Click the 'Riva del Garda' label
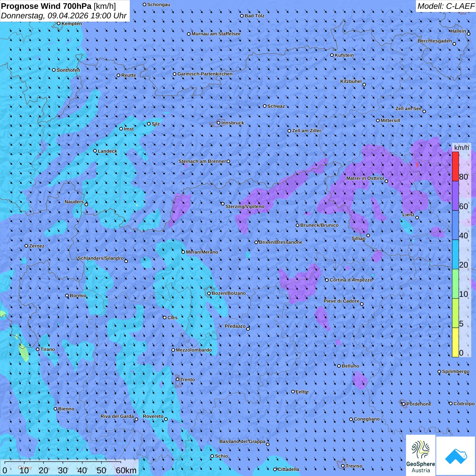476x476 pixels. (x=117, y=416)
